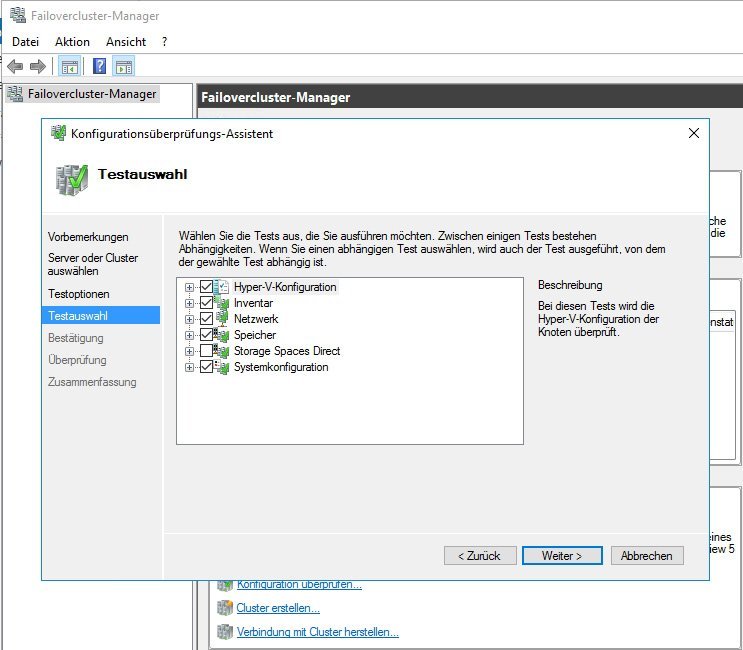Select the Systemkonfiguration tree label
This screenshot has height=650, width=743.
click(281, 367)
